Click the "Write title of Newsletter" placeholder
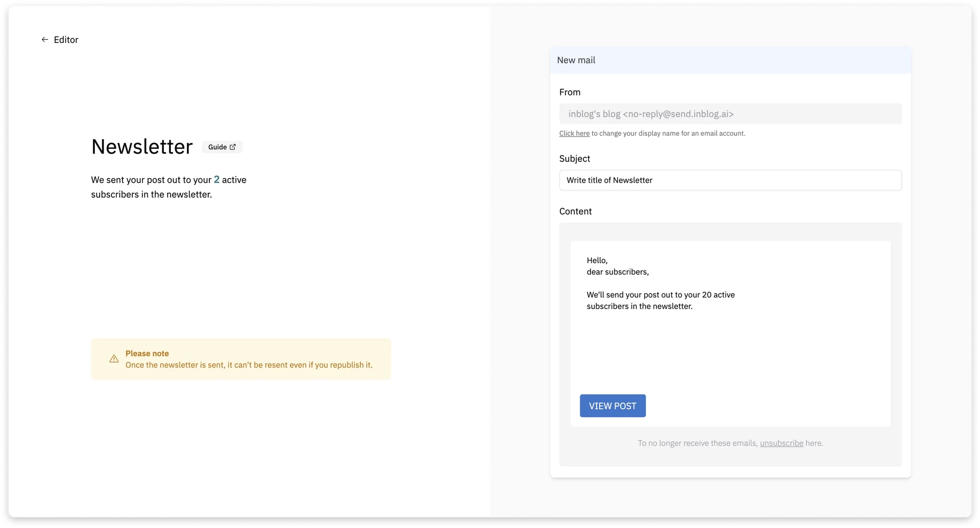The height and width of the screenshot is (528, 980). click(609, 180)
